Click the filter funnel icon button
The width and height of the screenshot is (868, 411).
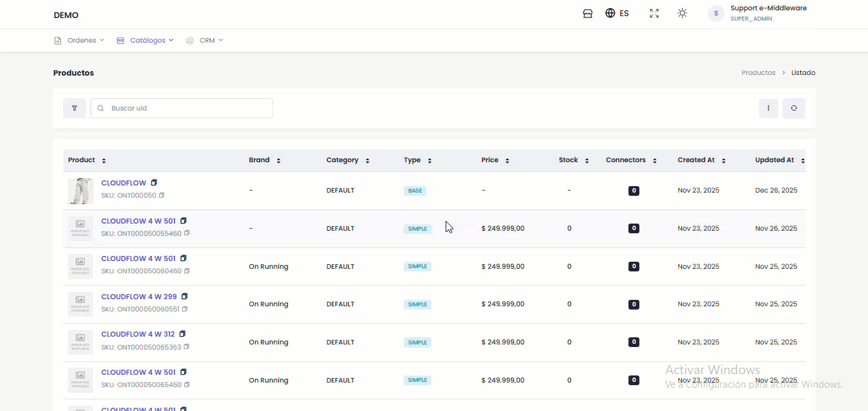click(74, 109)
